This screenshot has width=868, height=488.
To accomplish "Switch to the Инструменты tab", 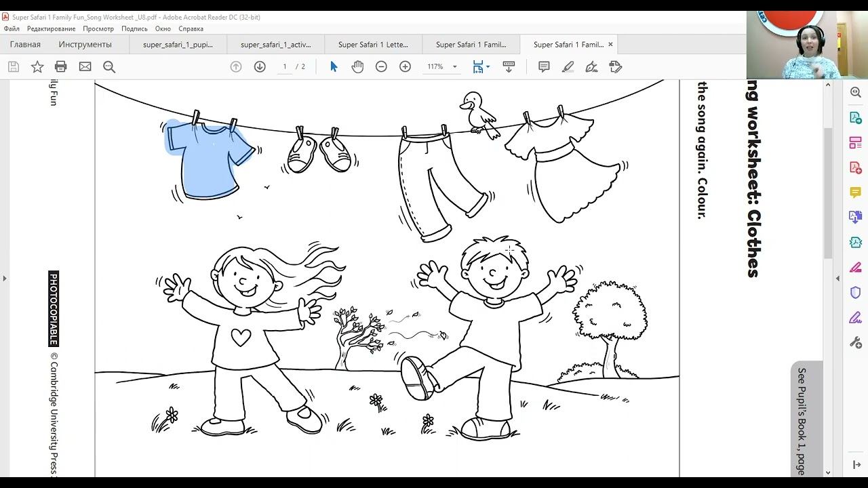I will coord(85,45).
